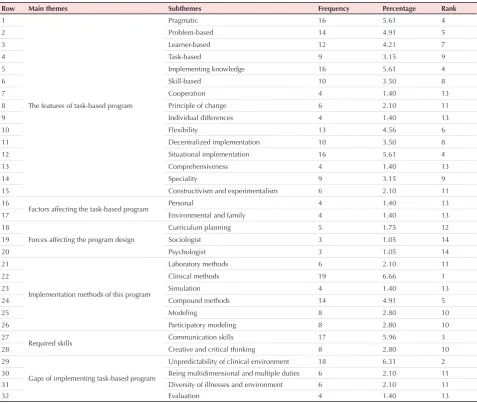Viewport: 477px width, 405px height.
Task: Select the 'Learner-based' subtheme cell
Action: tap(189, 44)
